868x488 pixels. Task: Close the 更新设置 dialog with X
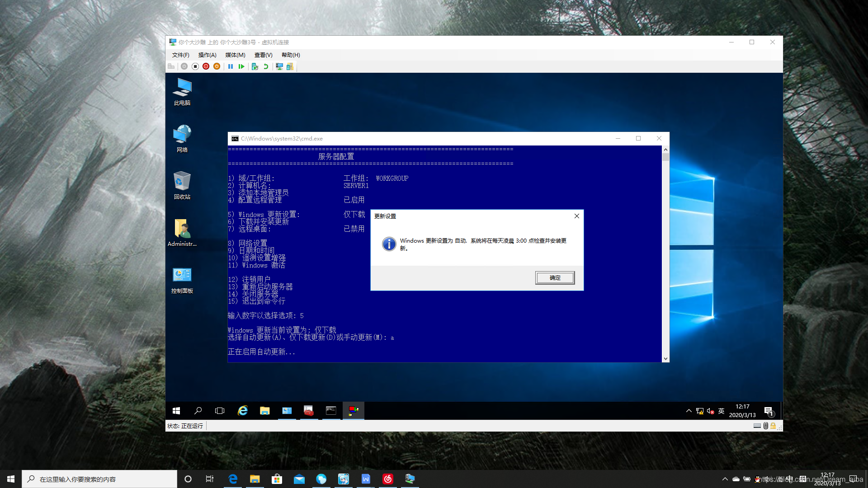pyautogui.click(x=576, y=216)
